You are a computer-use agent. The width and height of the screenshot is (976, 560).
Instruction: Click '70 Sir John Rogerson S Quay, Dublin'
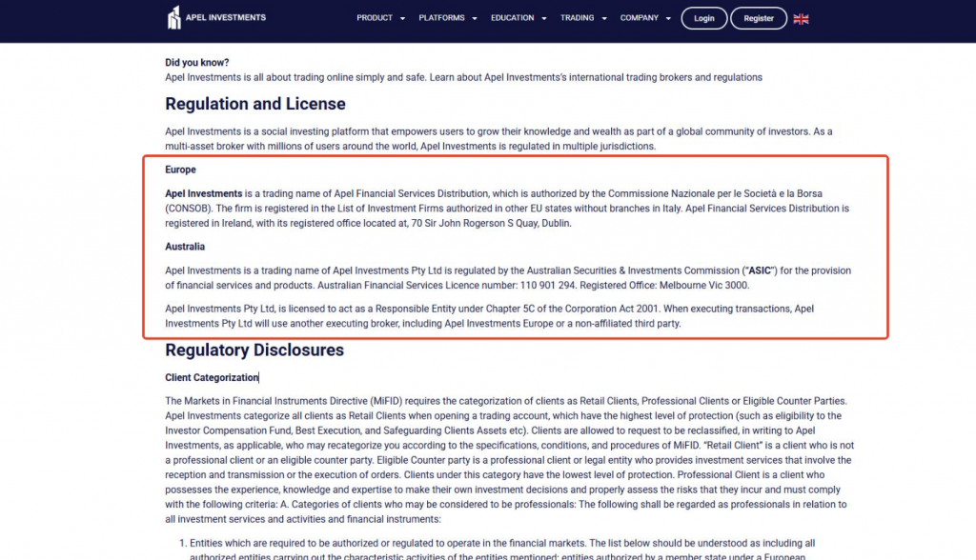point(491,224)
